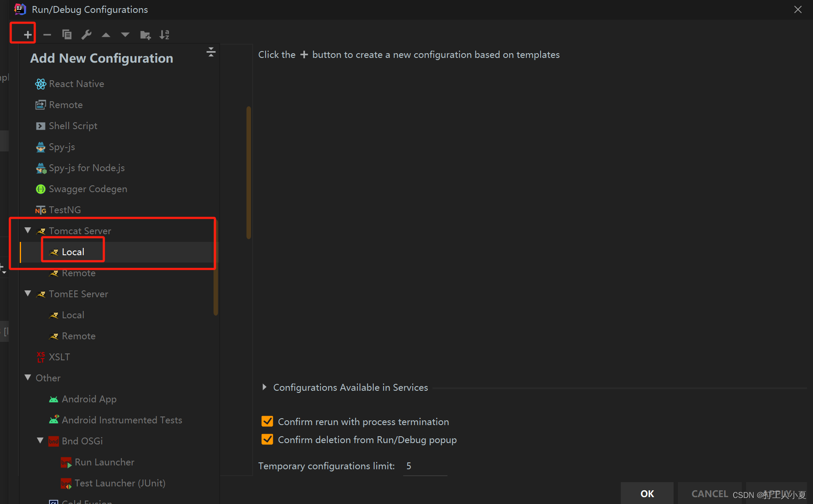
Task: Click the Move Up arrow icon
Action: click(x=106, y=35)
